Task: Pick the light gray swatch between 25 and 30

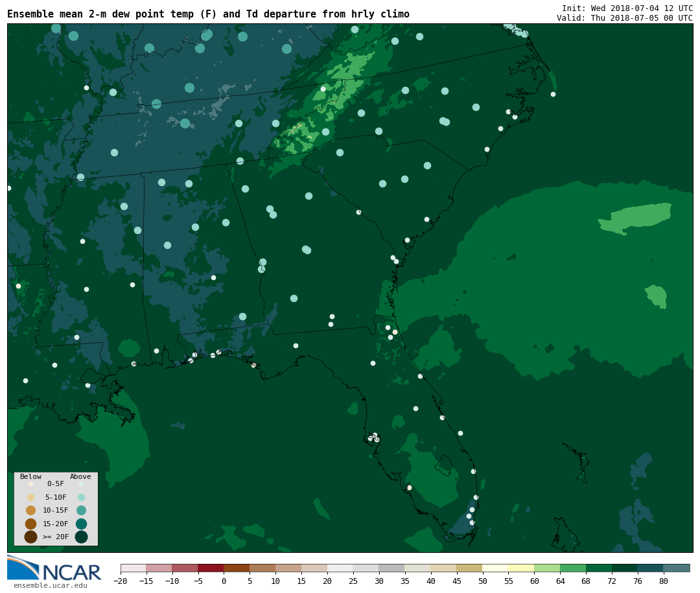Action: (x=366, y=568)
